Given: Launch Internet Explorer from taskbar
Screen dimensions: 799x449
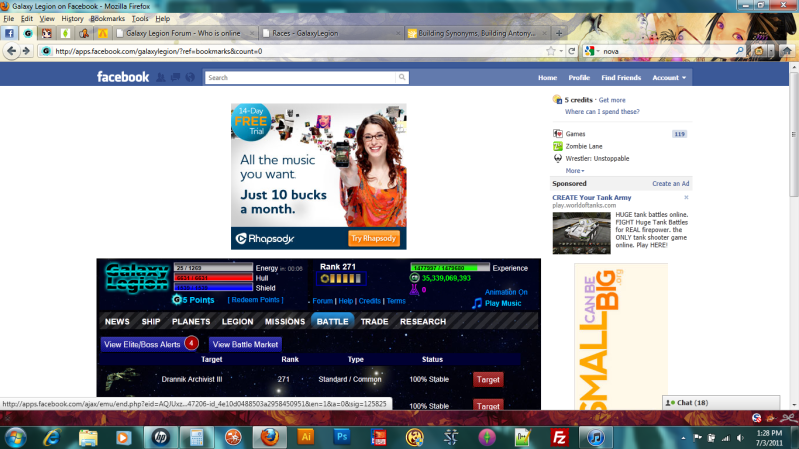Looking at the screenshot, I should click(x=51, y=438).
